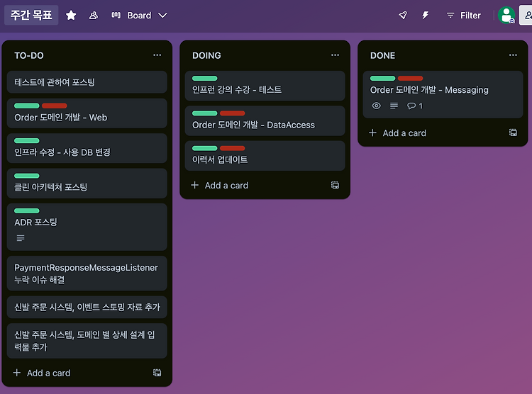Click the share board icon
The image size is (532, 394).
[x=526, y=16]
